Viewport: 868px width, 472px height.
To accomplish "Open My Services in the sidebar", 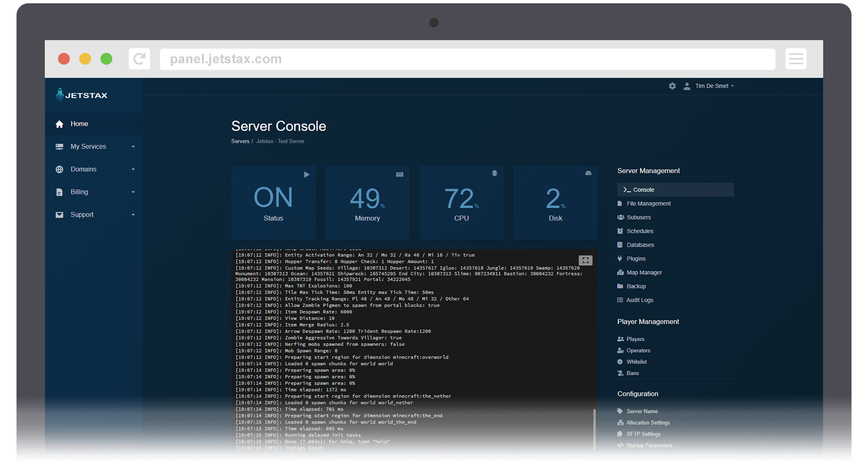I will [x=93, y=147].
